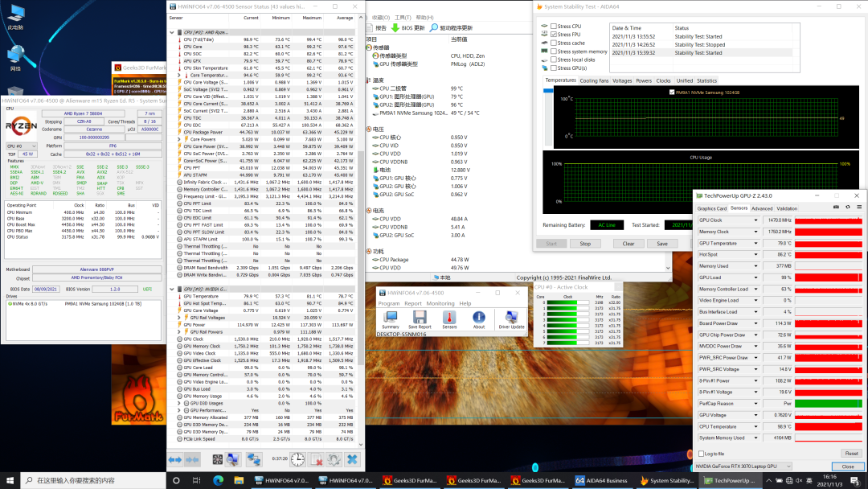Click networked computers icon in sensor toolbar
The height and width of the screenshot is (489, 868).
tap(253, 460)
